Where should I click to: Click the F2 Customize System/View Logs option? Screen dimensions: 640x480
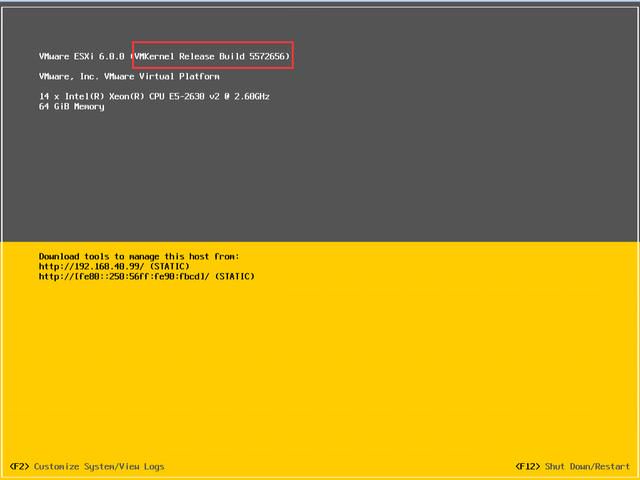click(87, 466)
